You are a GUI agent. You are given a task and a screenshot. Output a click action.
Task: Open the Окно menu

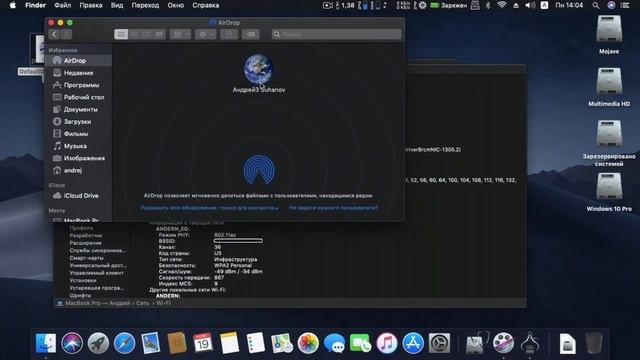tap(176, 5)
